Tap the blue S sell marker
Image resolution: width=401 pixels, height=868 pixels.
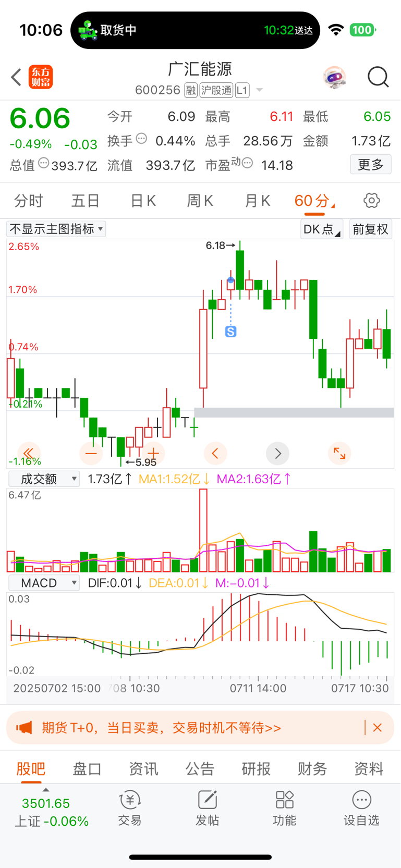(230, 331)
